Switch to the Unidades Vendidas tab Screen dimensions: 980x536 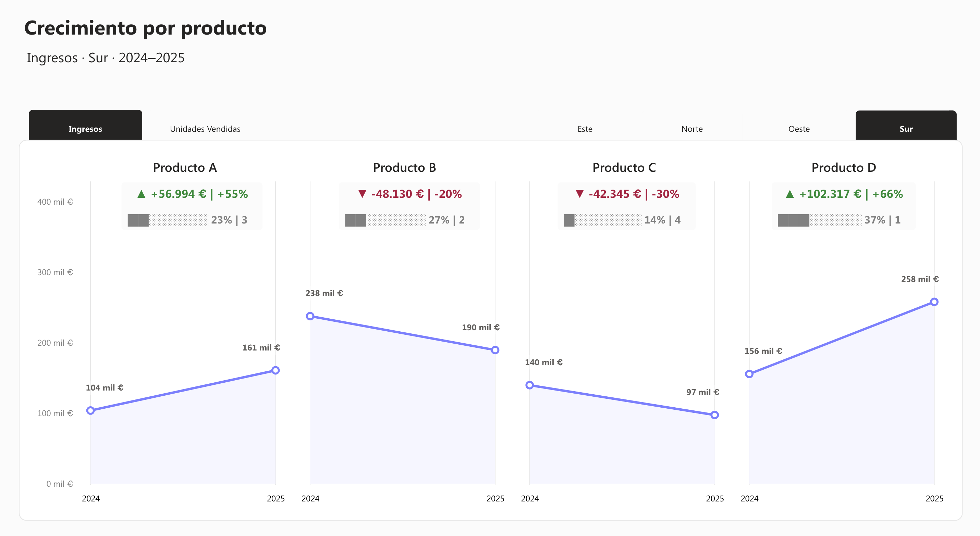(205, 129)
